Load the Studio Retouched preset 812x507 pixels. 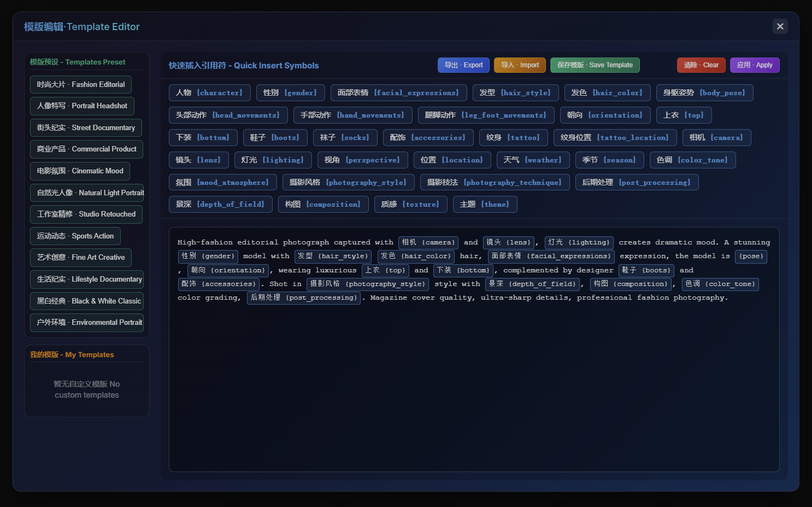tap(86, 214)
